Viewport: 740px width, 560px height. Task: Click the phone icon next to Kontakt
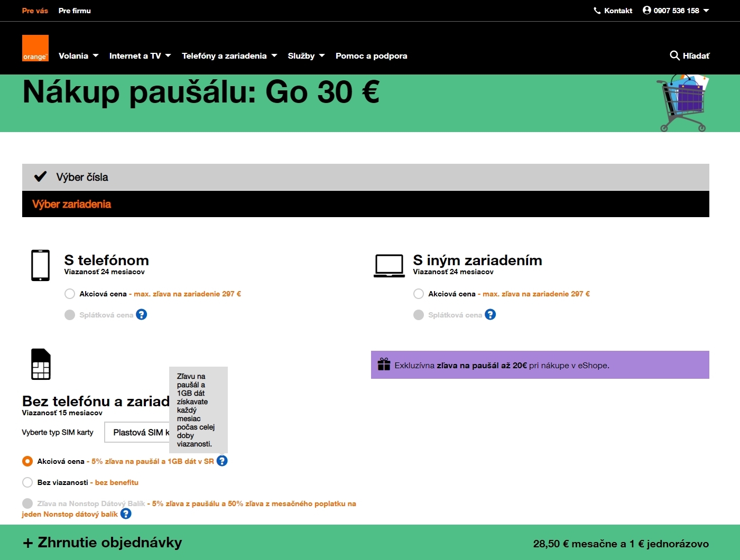(x=597, y=11)
